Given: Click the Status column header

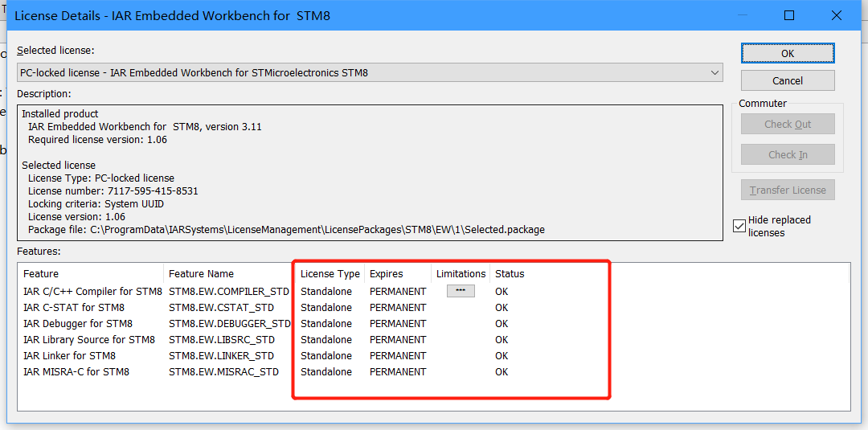Looking at the screenshot, I should (x=510, y=273).
